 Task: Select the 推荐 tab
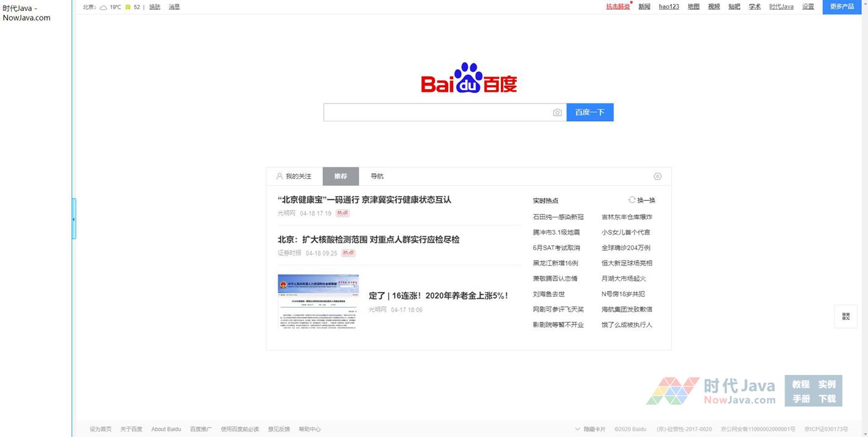(x=340, y=177)
